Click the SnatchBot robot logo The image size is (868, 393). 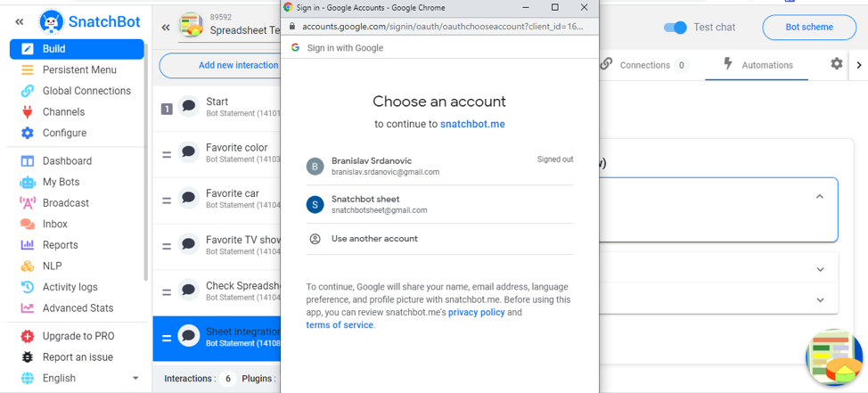[51, 22]
